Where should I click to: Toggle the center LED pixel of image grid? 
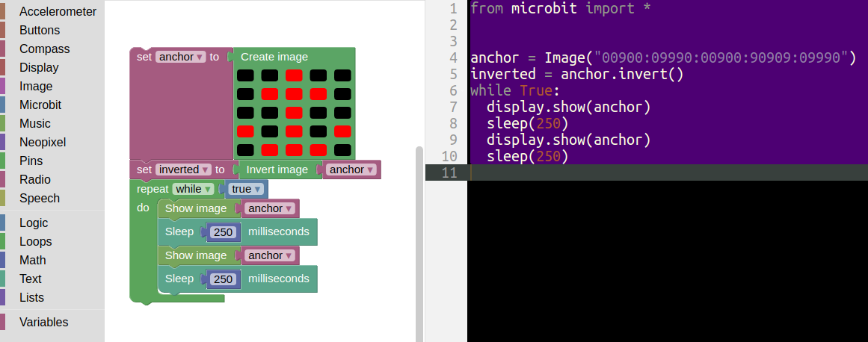294,113
